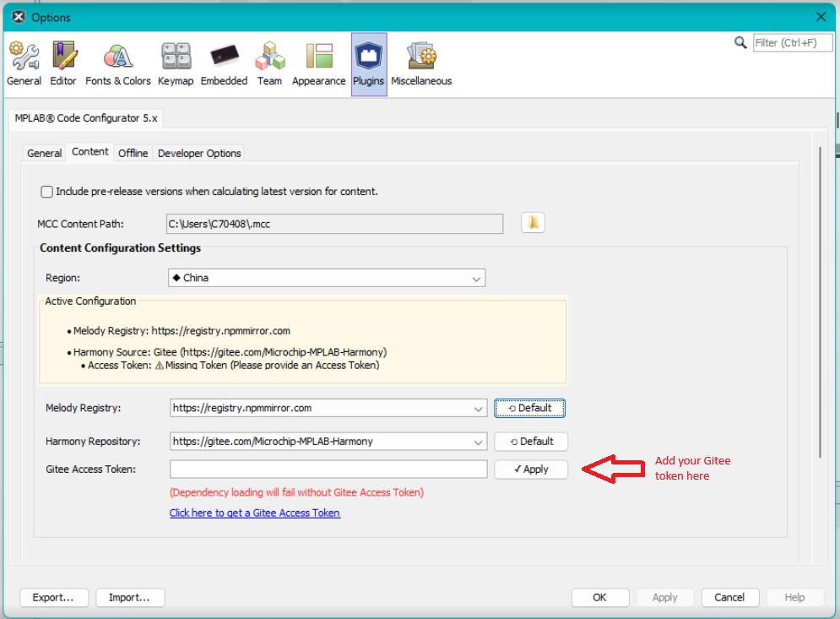
Task: Open the Embedded options category
Action: [x=224, y=64]
